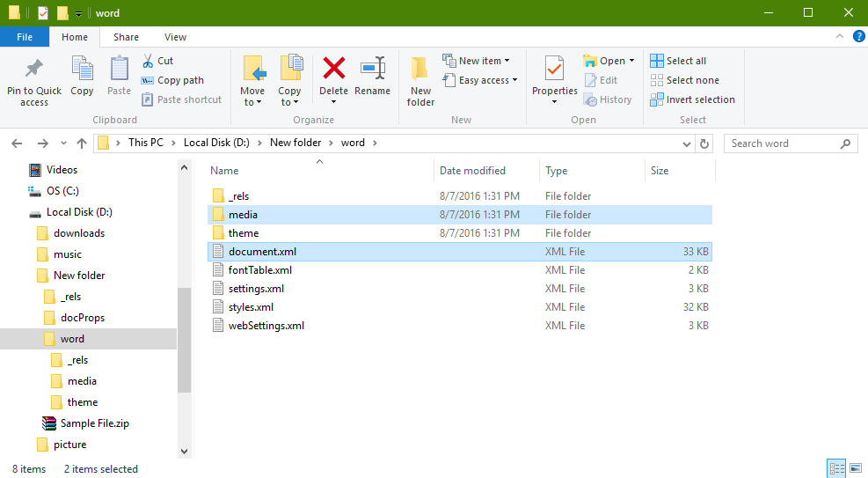Click Select none
Screen dimensions: 868x478
(685, 80)
